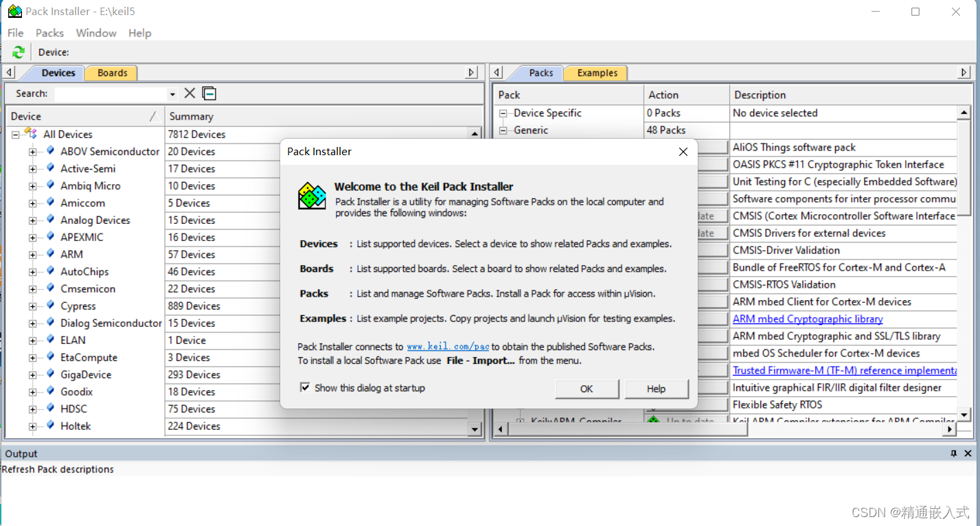Click OK in the Pack Installer dialog
This screenshot has height=526, width=980.
(586, 389)
